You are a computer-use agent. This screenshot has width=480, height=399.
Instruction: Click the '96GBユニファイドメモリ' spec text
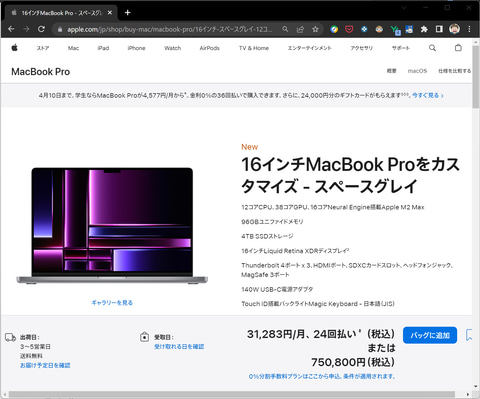click(x=272, y=222)
